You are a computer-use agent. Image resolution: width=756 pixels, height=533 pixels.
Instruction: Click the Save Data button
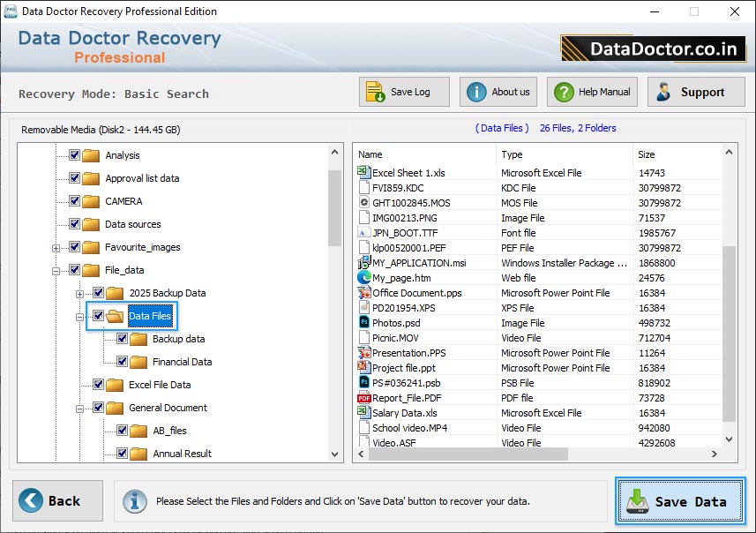(680, 501)
